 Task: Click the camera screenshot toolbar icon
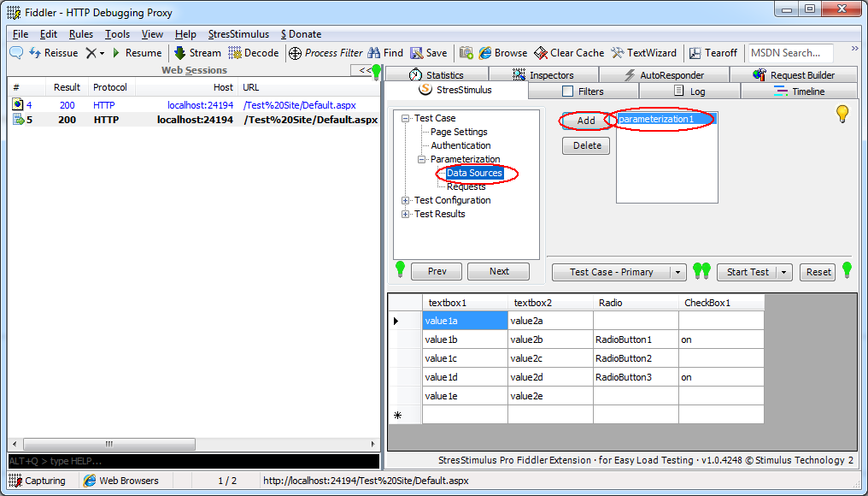466,53
